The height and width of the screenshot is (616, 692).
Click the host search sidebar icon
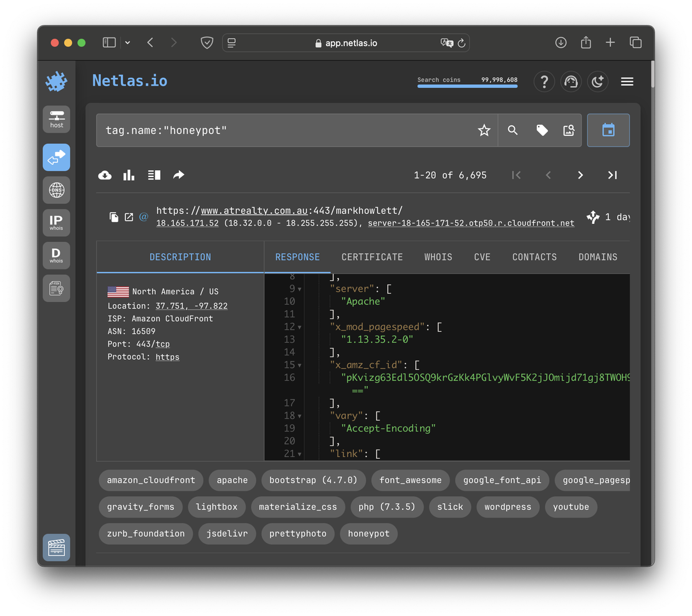57,118
